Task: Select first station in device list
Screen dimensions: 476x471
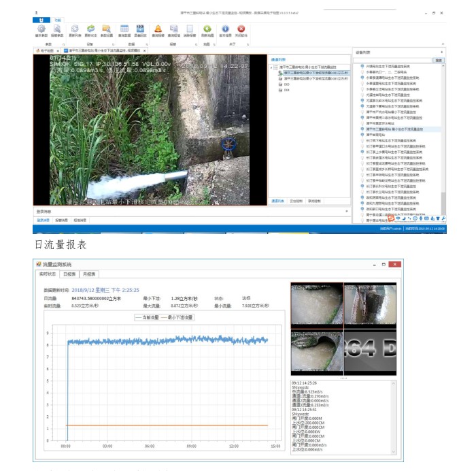Action: 388,66
